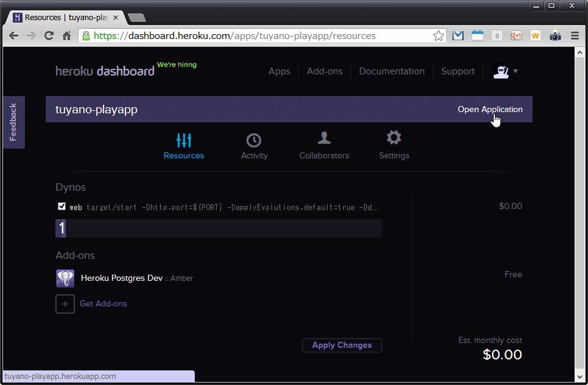Image resolution: width=588 pixels, height=385 pixels.
Task: Uncheck the web dyno checkbox
Action: click(x=61, y=207)
